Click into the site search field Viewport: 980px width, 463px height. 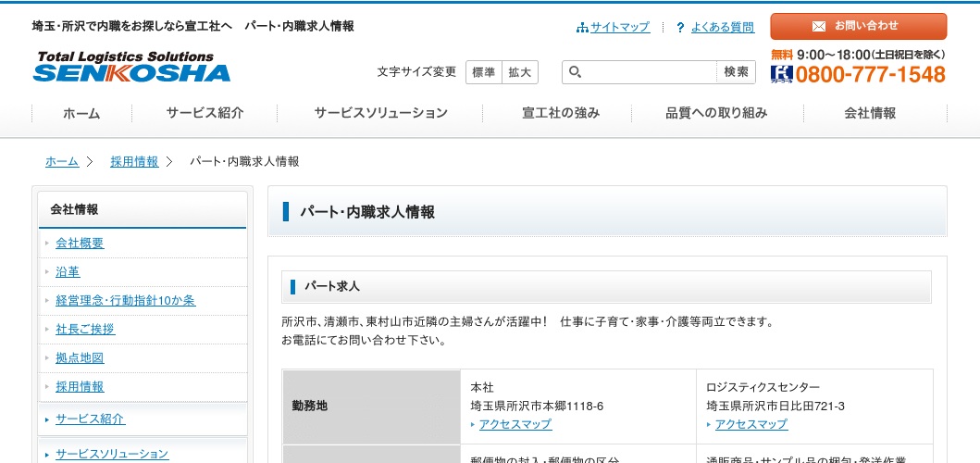click(650, 72)
